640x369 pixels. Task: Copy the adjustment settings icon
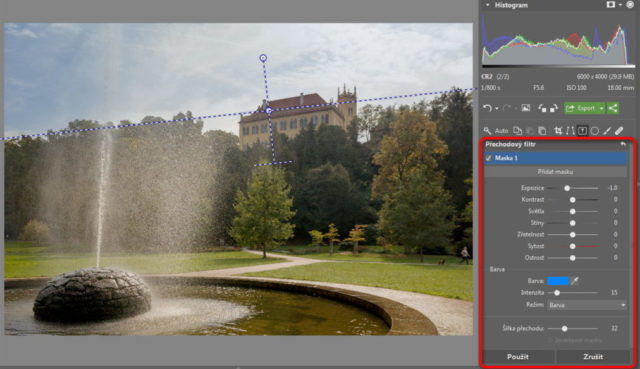pyautogui.click(x=517, y=131)
